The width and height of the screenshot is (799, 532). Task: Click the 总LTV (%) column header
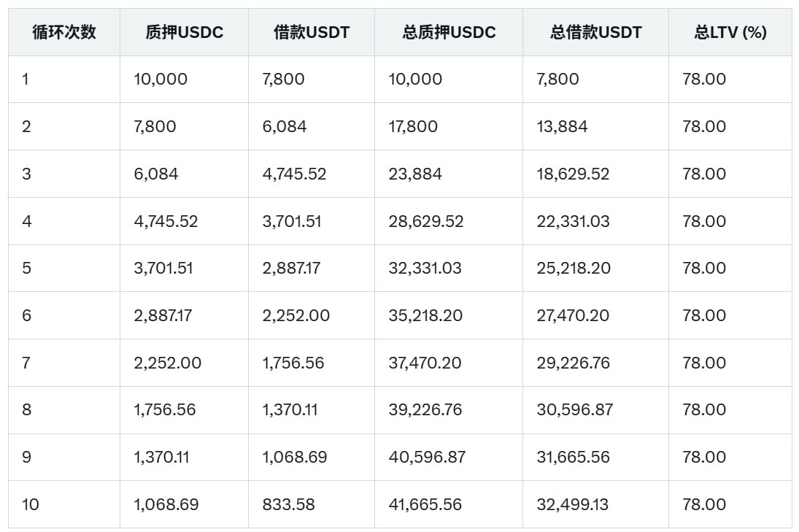[730, 32]
